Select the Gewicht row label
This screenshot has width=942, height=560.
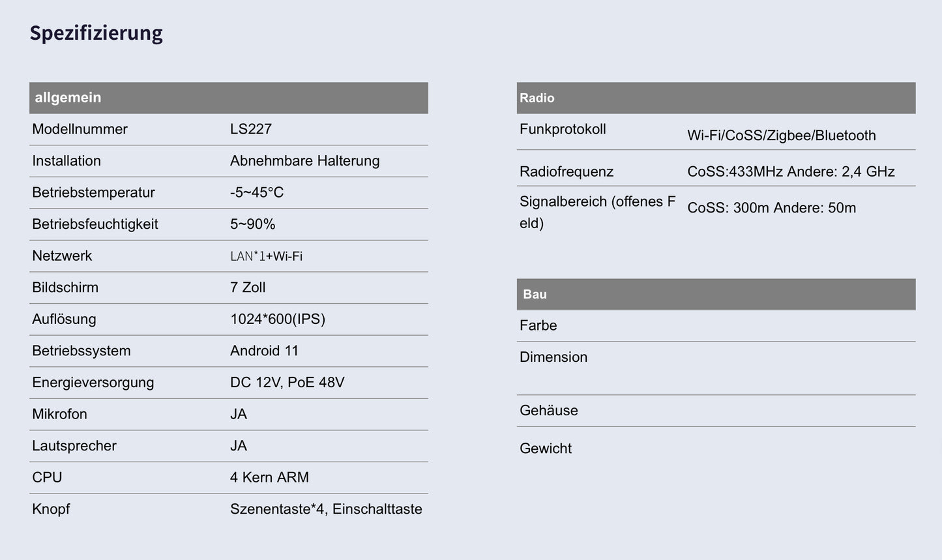click(x=546, y=449)
